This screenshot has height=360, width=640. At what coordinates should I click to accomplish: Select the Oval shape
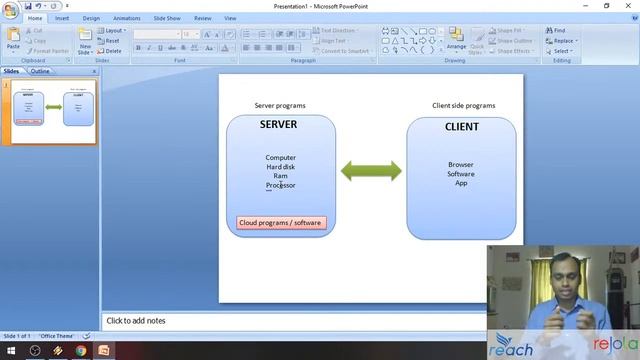click(432, 31)
